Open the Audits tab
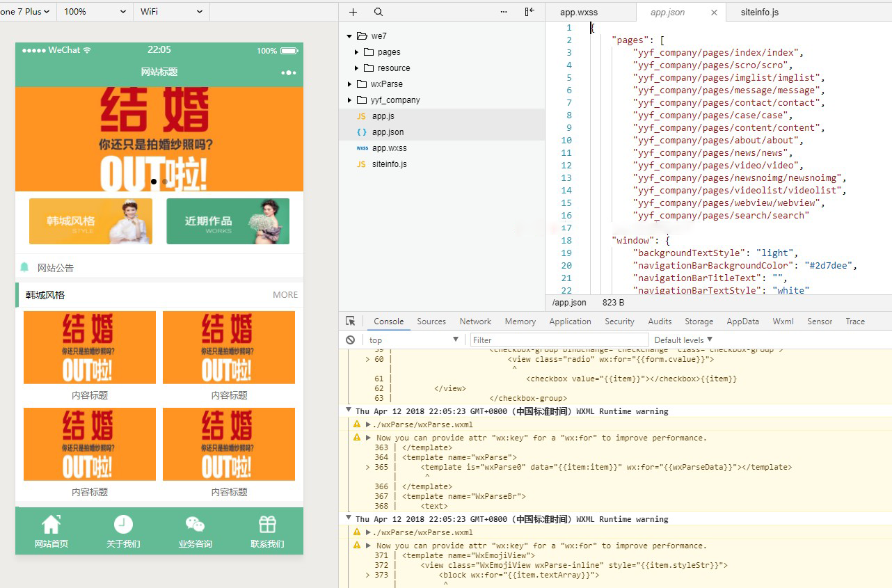This screenshot has height=588, width=892. pyautogui.click(x=660, y=321)
